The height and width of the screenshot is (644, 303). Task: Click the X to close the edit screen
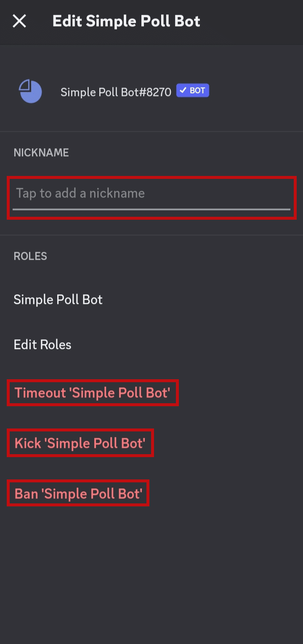pyautogui.click(x=20, y=21)
